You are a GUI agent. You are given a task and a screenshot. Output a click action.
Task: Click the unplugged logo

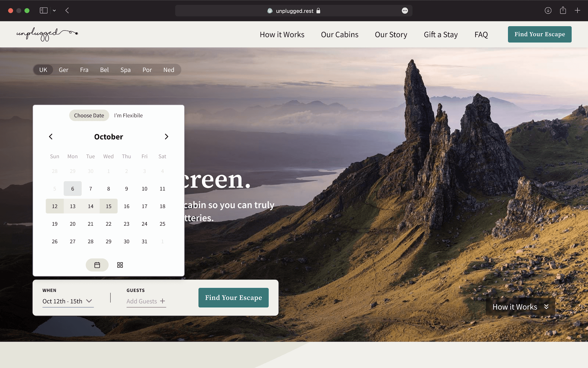point(47,34)
